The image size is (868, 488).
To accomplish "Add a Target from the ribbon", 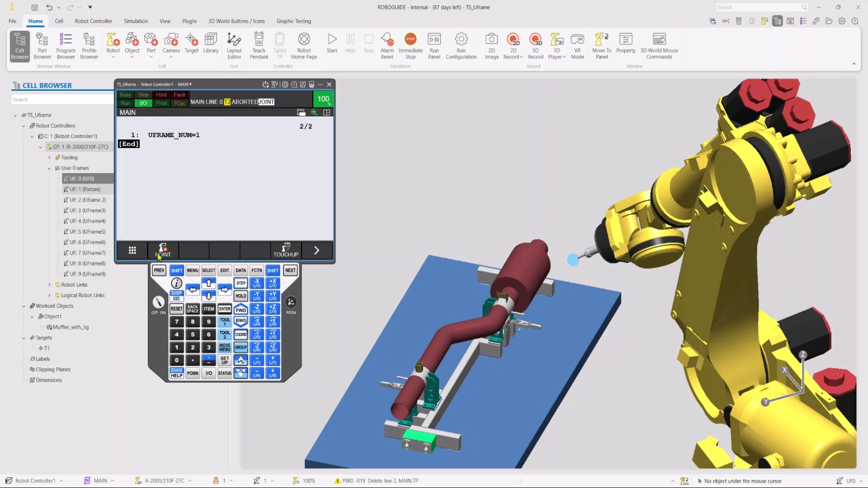I will (x=192, y=44).
